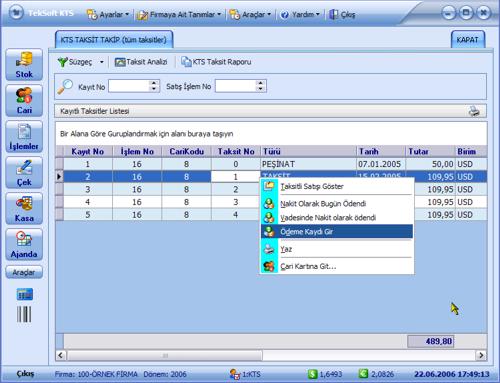Open KTS Taksit Raporu from toolbar
500x383 pixels.
[x=216, y=62]
